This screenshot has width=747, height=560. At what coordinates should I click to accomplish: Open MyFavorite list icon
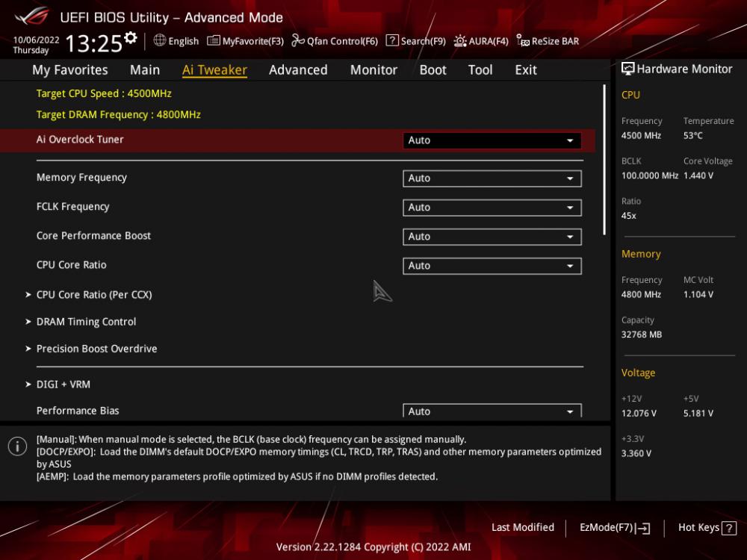(214, 40)
